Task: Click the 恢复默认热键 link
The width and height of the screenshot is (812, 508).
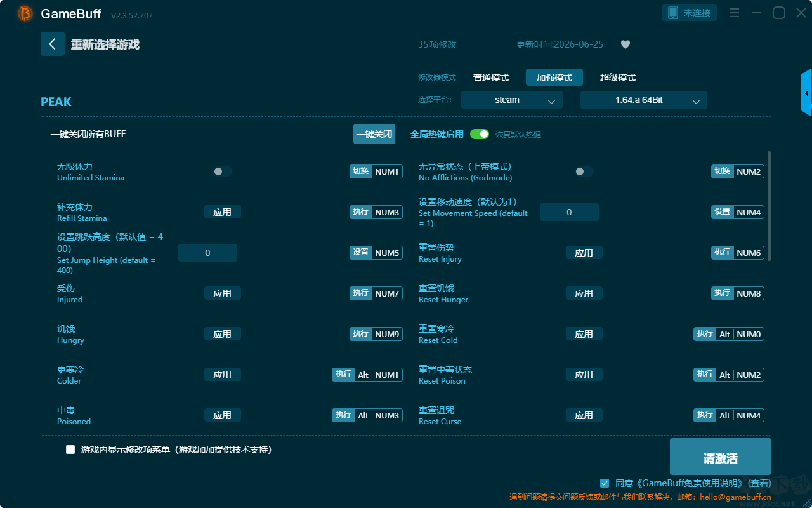Action: pyautogui.click(x=518, y=135)
